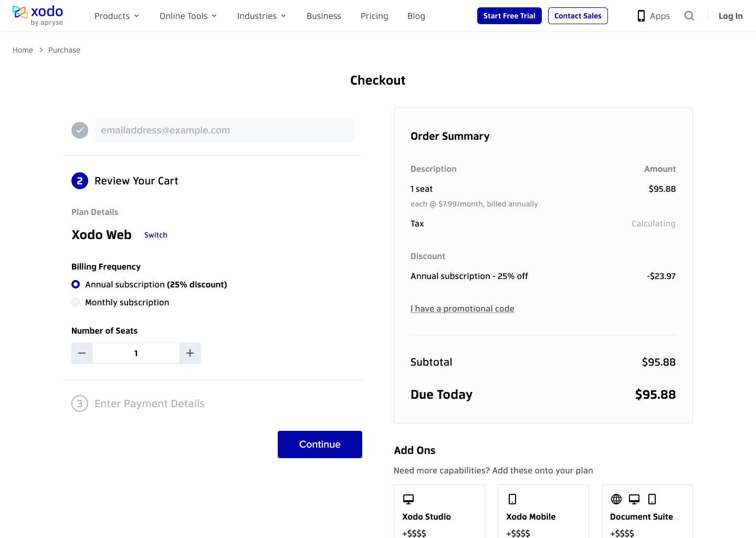Viewport: 756px width, 538px height.
Task: Click Switch next to Xodo Web plan
Action: (x=156, y=235)
